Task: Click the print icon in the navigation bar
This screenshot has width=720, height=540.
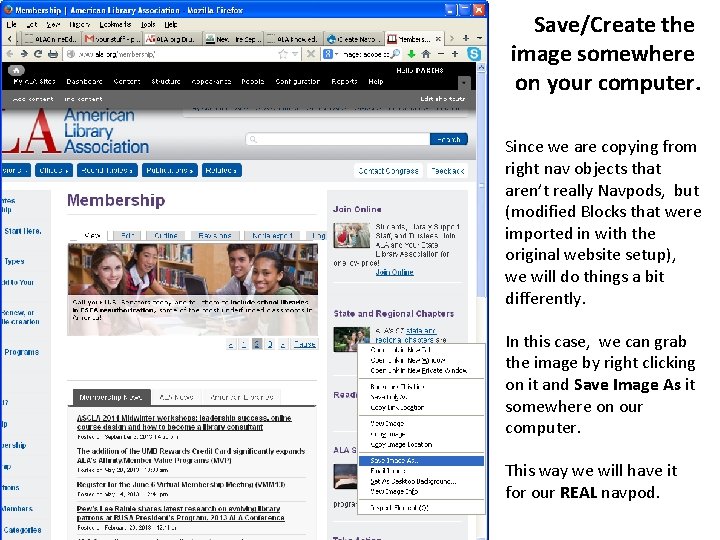Action: point(53,54)
